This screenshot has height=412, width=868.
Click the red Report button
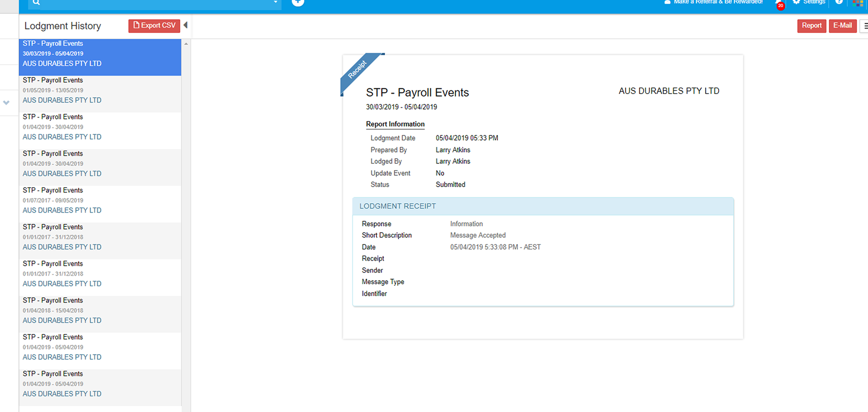point(811,26)
